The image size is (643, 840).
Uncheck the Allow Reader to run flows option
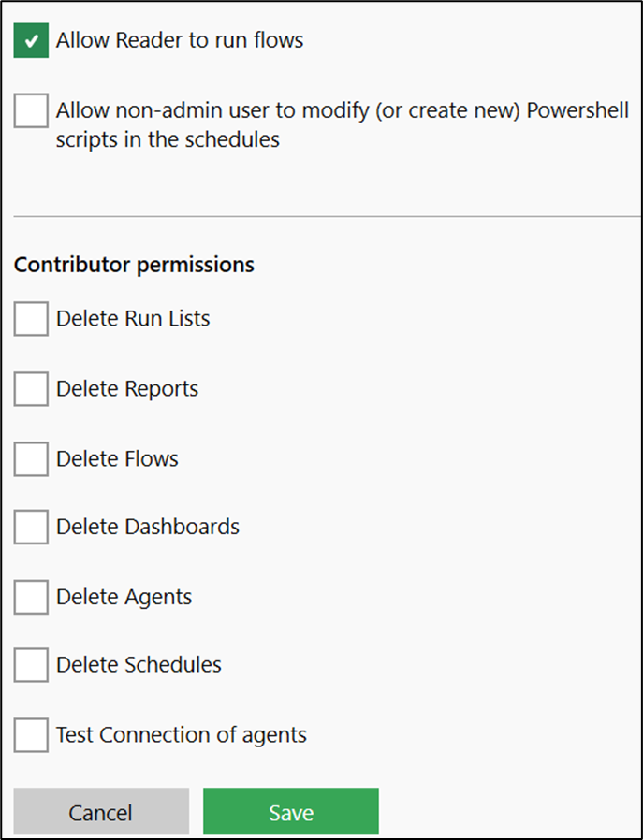click(29, 40)
